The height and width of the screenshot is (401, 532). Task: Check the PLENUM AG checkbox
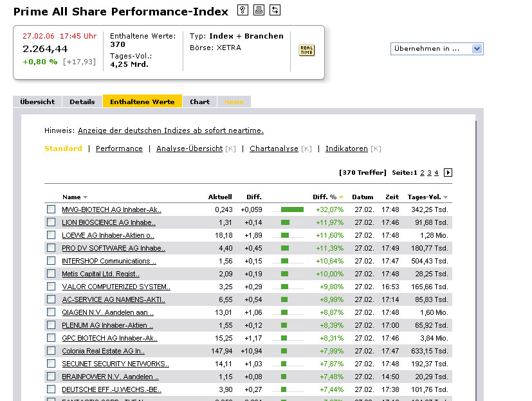(51, 325)
